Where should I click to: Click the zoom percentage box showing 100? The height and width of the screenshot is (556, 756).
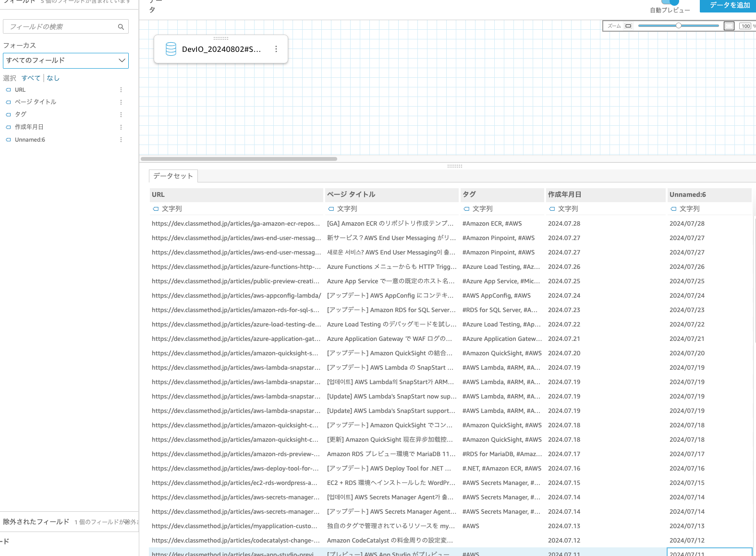click(745, 26)
